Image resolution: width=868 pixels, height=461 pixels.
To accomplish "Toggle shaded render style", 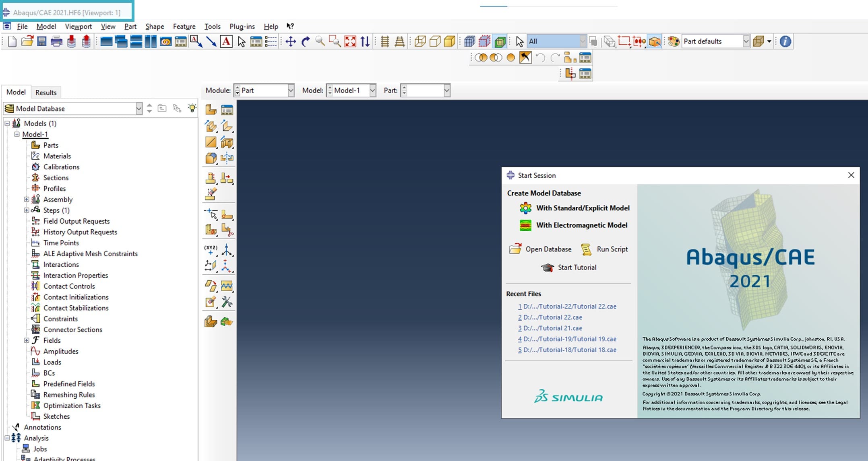I will (x=450, y=41).
